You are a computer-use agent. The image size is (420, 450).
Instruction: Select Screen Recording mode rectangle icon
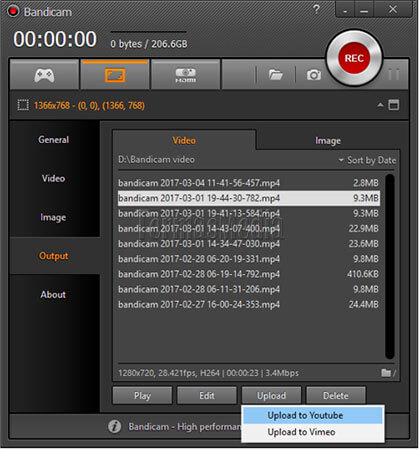(115, 75)
